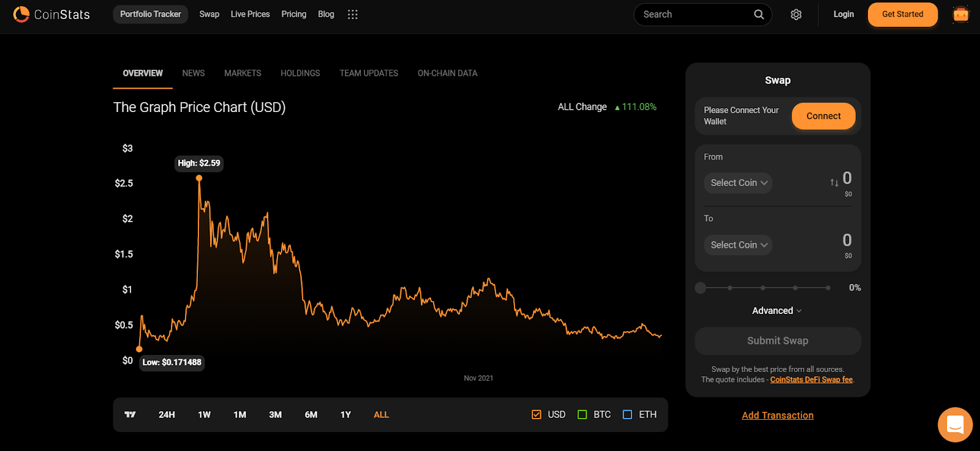Viewport: 980px width, 451px height.
Task: Open the To Select Coin dropdown
Action: point(738,245)
